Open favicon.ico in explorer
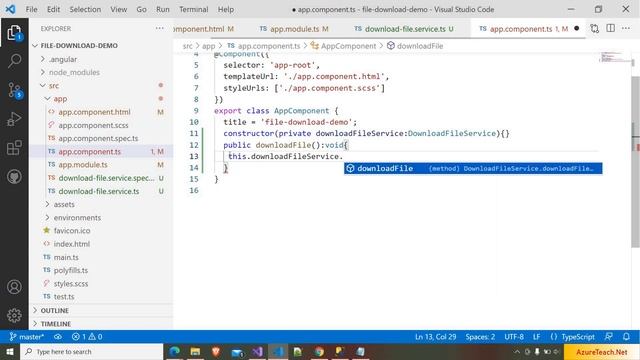Screen dimensions: 640x360 point(72,231)
